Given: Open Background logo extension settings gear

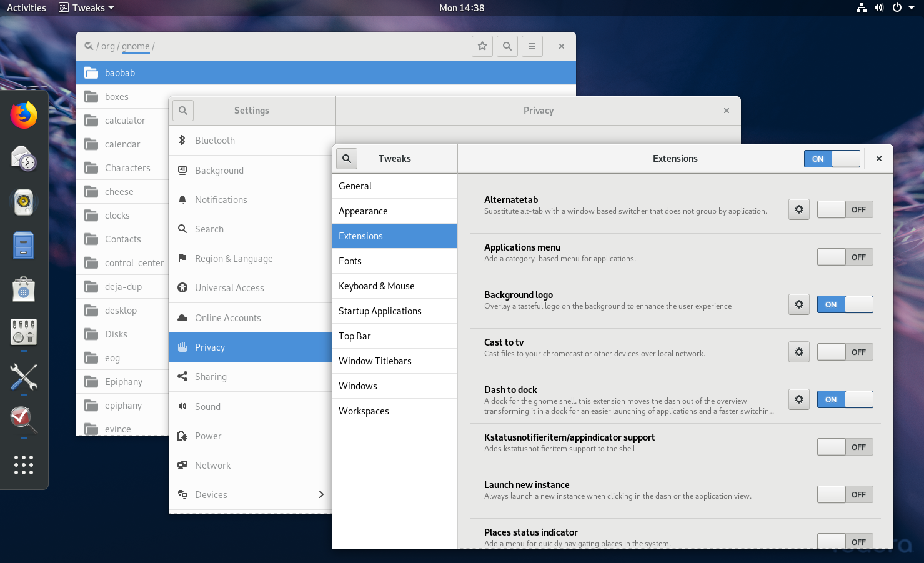Looking at the screenshot, I should [799, 304].
